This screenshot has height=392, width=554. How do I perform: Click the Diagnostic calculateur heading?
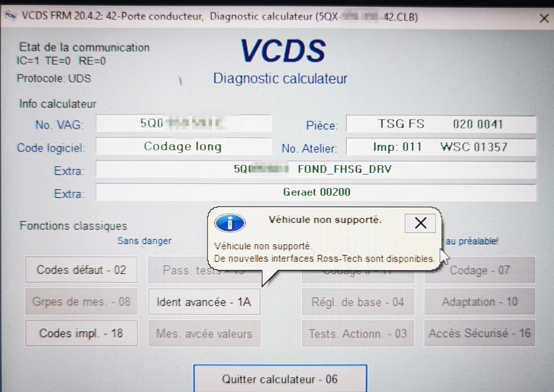click(280, 78)
